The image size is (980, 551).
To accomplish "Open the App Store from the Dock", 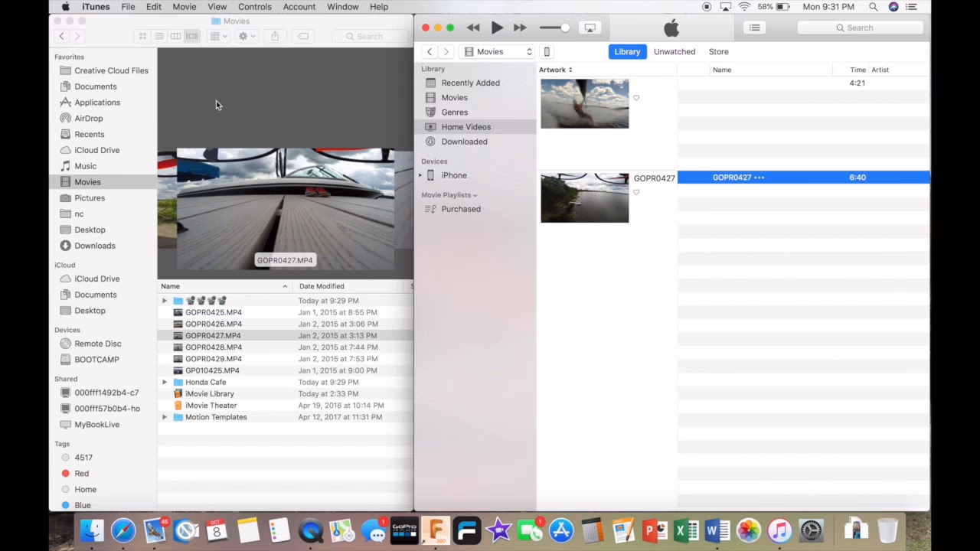I will [561, 530].
